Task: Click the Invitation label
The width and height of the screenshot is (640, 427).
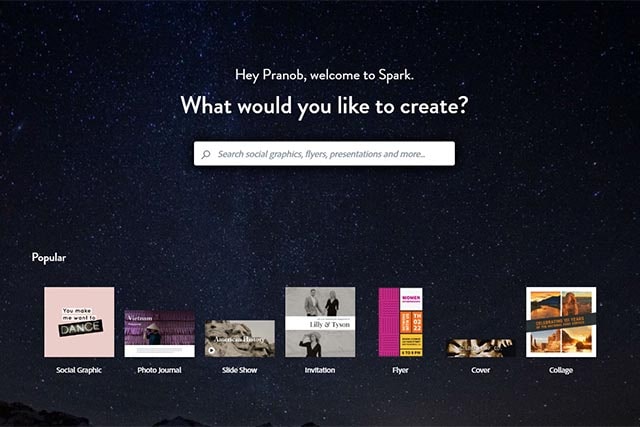Action: point(320,370)
